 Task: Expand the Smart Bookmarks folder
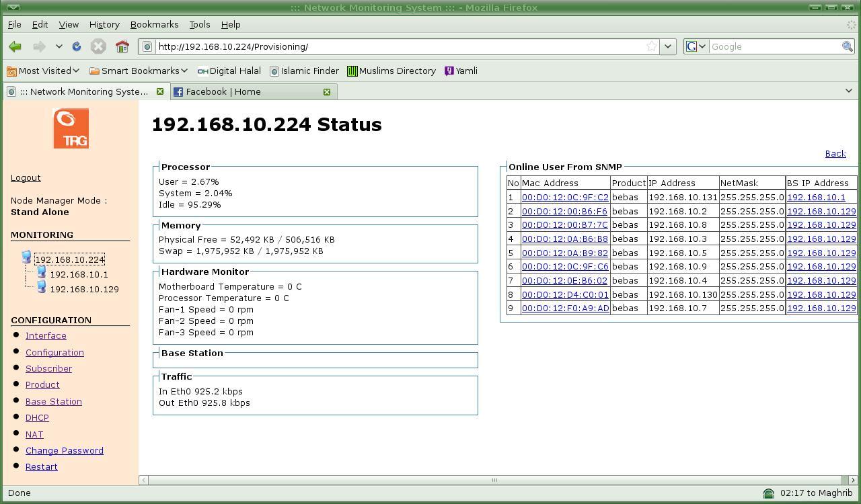pyautogui.click(x=139, y=71)
